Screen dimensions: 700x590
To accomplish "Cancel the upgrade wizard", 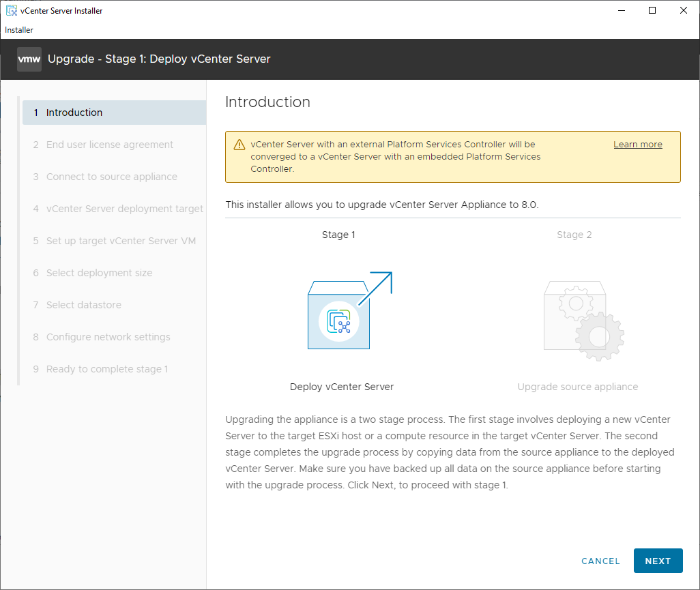I will [x=600, y=561].
